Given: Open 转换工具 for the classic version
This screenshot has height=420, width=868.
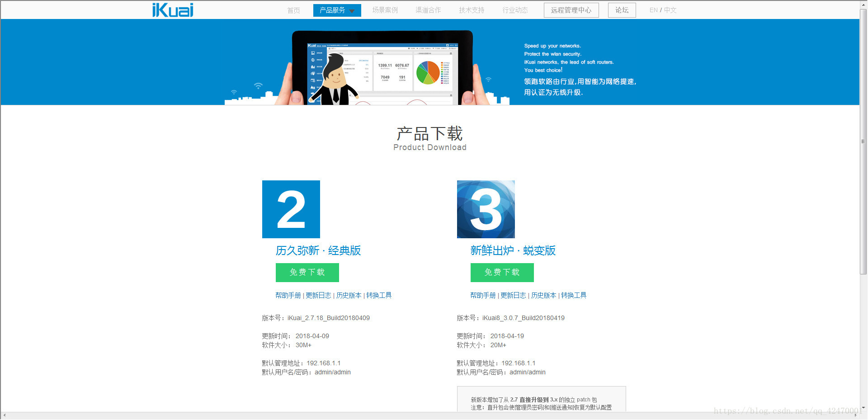Looking at the screenshot, I should click(379, 295).
